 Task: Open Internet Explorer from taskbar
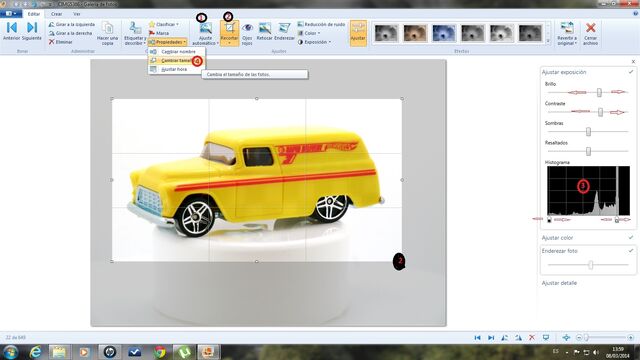point(35,352)
